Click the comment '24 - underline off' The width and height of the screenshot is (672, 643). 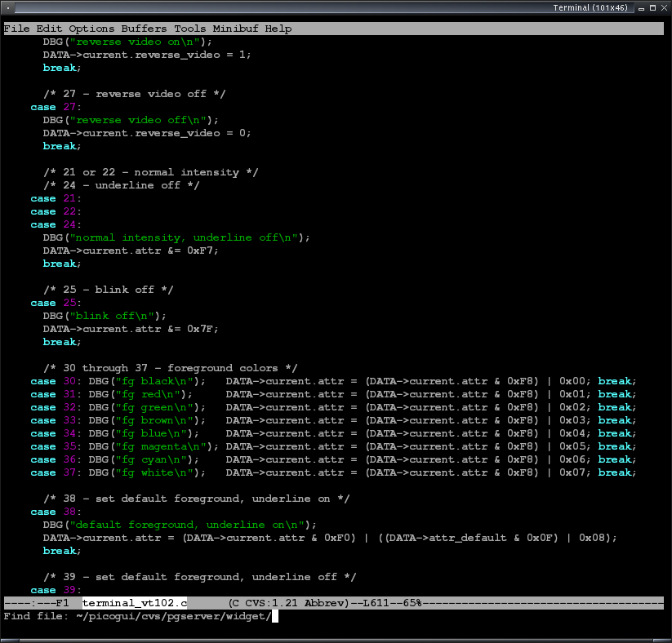point(122,185)
